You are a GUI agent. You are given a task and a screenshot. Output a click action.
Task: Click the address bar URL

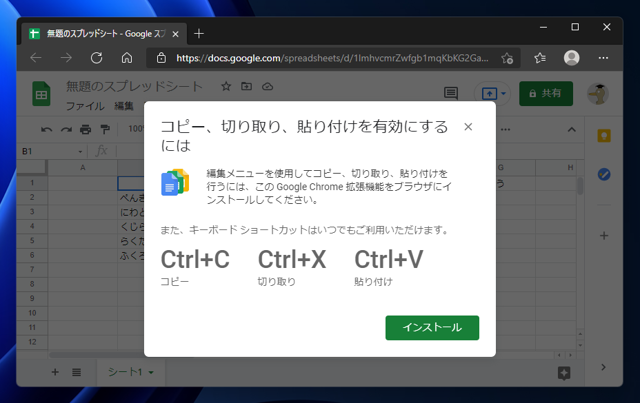[x=332, y=58]
